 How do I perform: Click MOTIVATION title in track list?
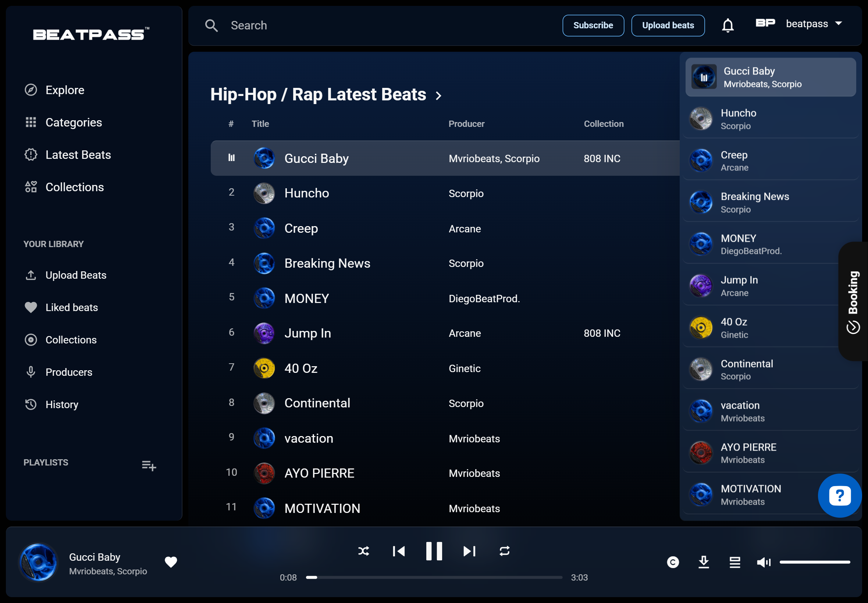(x=322, y=509)
